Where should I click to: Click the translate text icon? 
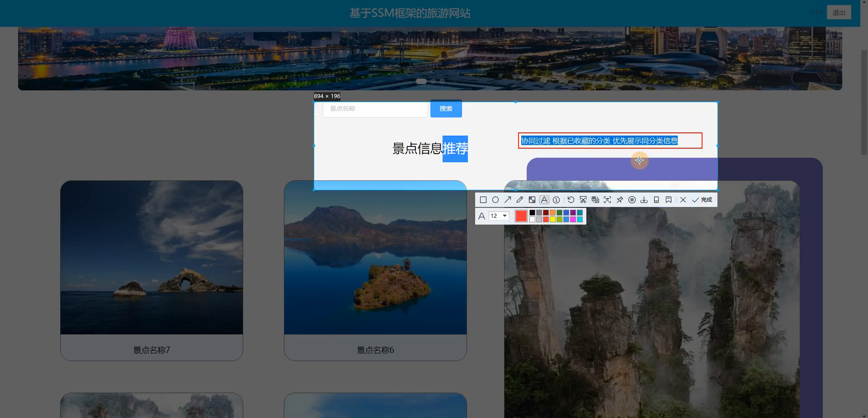click(x=595, y=200)
